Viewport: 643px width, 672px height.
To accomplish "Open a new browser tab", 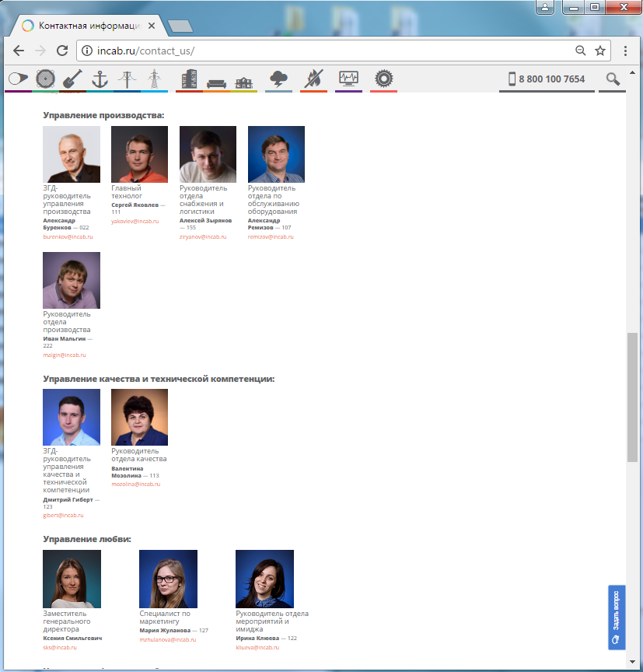I will point(180,26).
